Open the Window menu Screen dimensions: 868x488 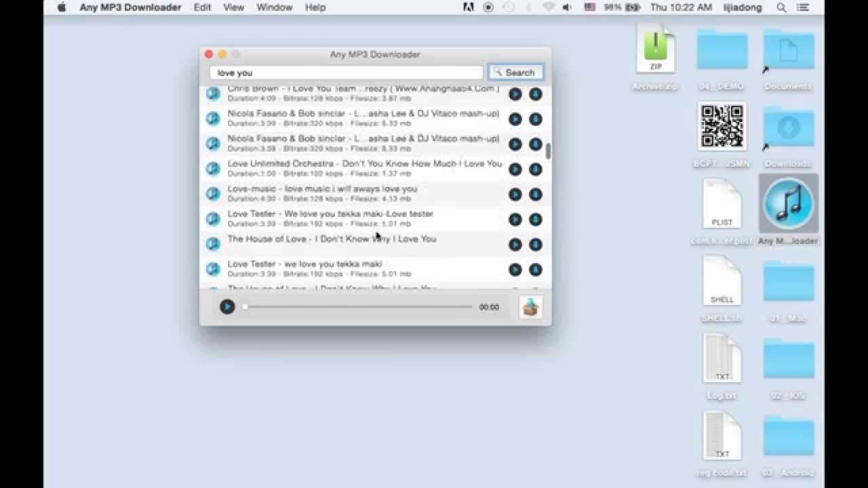[x=275, y=7]
